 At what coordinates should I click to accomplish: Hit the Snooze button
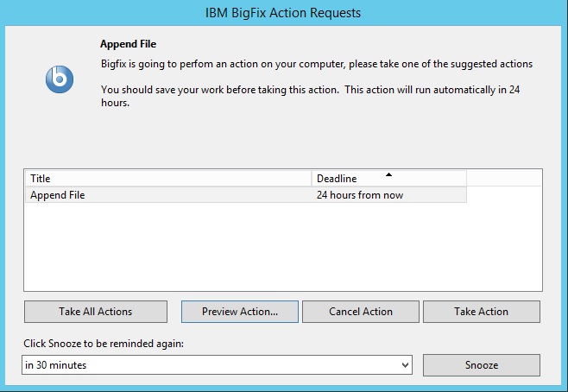pos(482,365)
